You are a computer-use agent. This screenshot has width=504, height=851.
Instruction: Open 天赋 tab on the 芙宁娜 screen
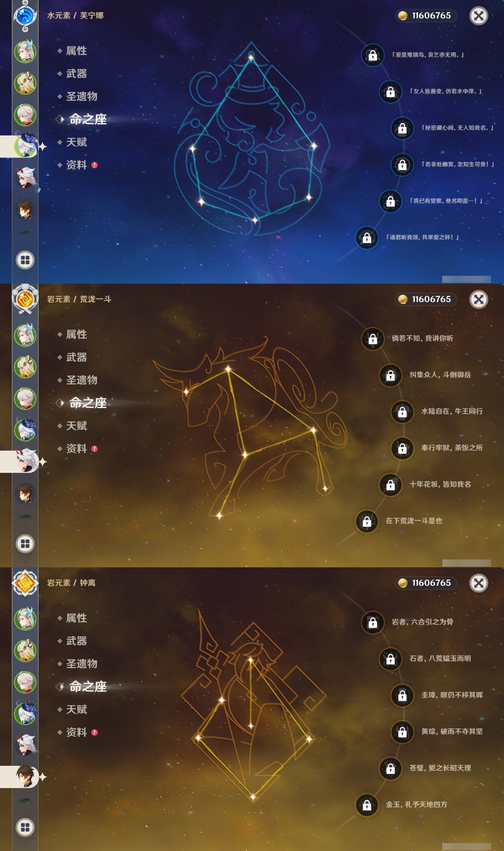tap(76, 142)
